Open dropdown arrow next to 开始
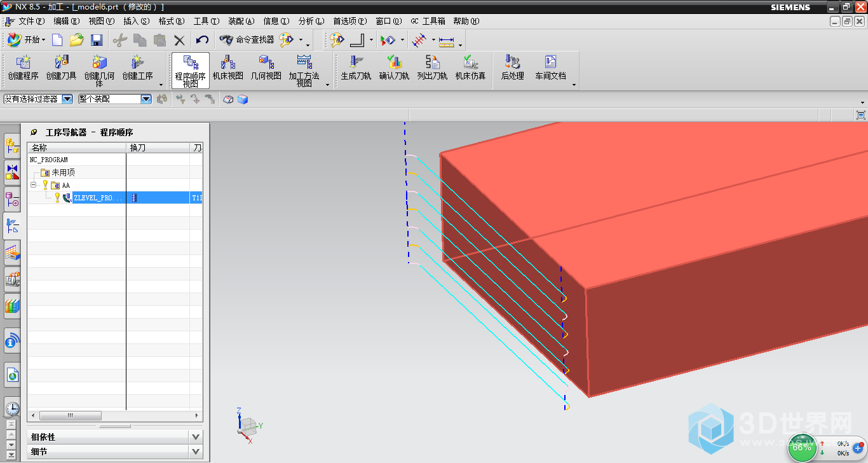The width and height of the screenshot is (868, 463). click(44, 40)
